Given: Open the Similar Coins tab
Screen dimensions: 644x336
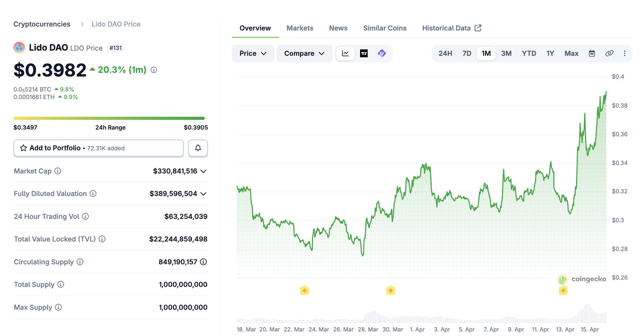Looking at the screenshot, I should point(385,28).
